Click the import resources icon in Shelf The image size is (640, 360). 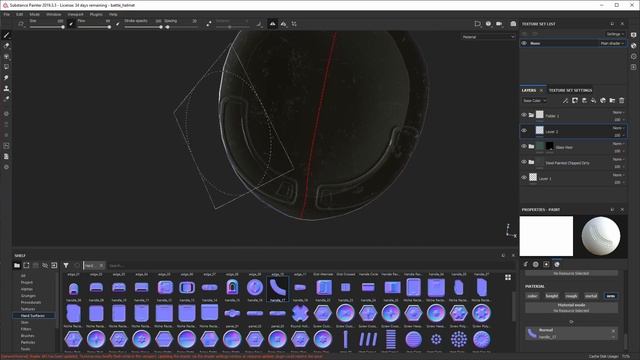54,265
